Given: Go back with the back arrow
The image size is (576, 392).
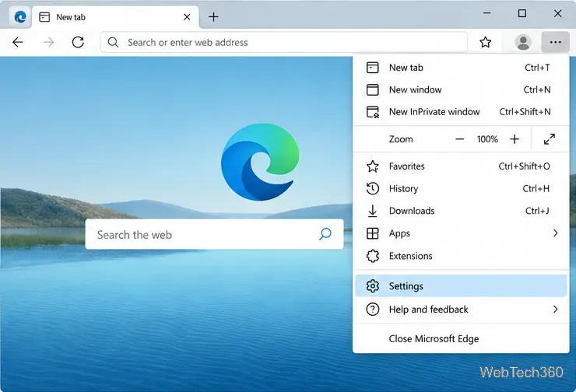Looking at the screenshot, I should tap(18, 42).
